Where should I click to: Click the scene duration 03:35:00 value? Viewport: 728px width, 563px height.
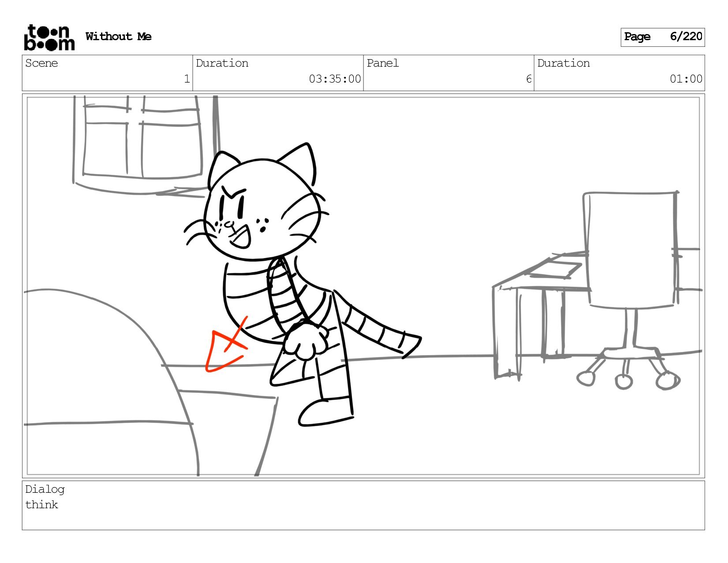click(335, 79)
